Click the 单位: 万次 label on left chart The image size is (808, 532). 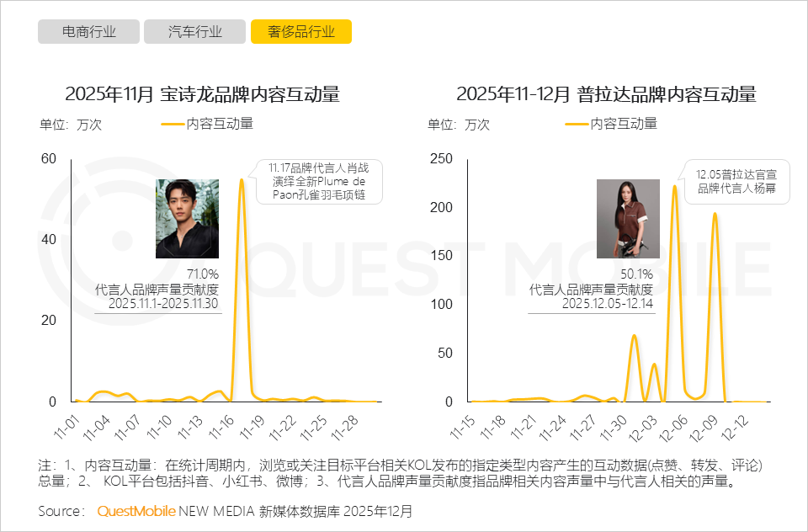point(70,125)
